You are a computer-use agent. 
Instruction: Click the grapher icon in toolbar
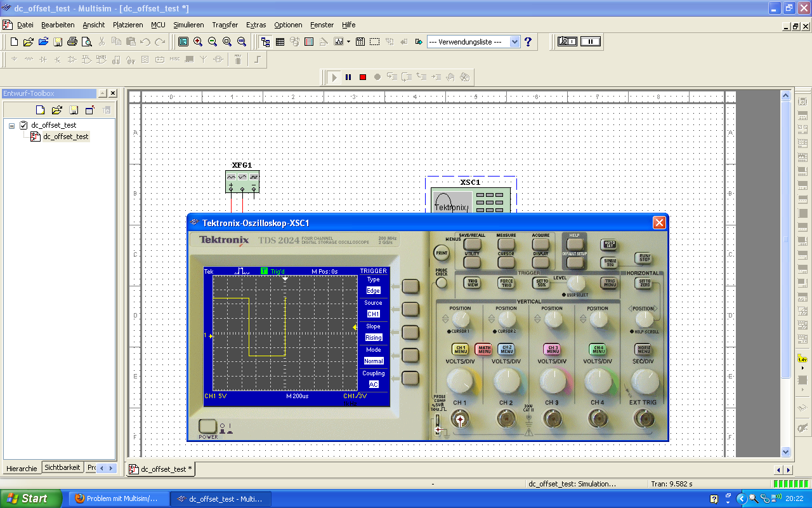338,42
